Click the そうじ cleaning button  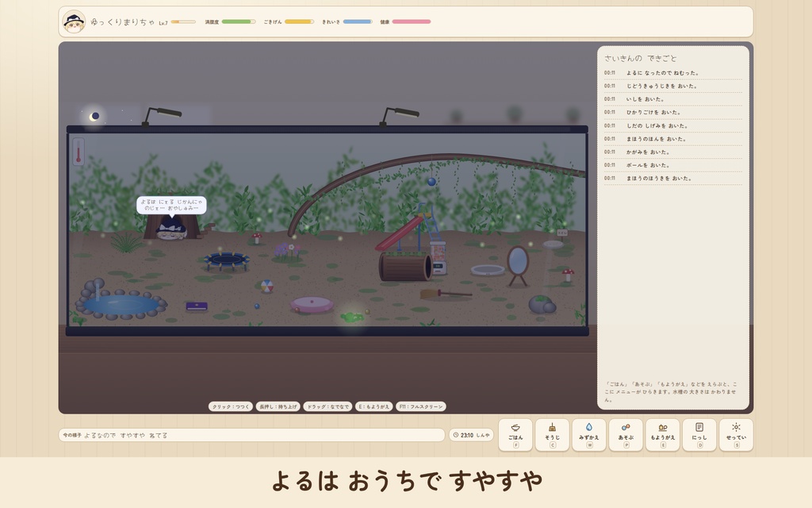click(x=552, y=435)
